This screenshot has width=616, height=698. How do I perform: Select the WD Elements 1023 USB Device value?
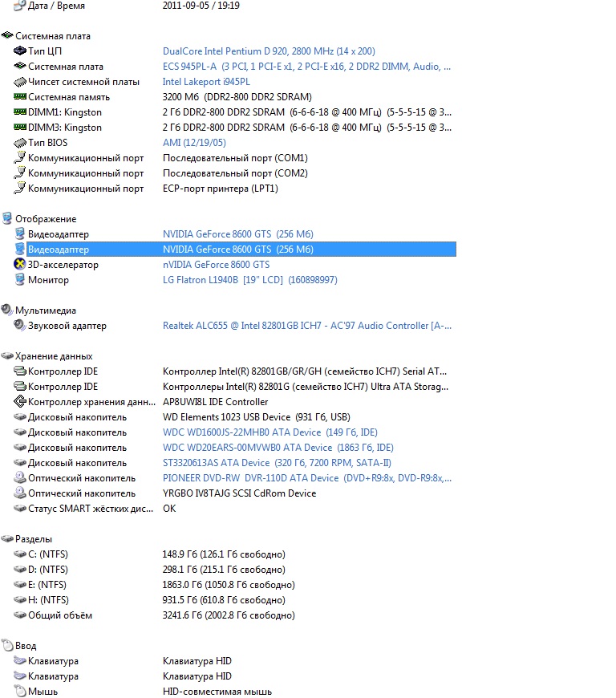tap(257, 417)
